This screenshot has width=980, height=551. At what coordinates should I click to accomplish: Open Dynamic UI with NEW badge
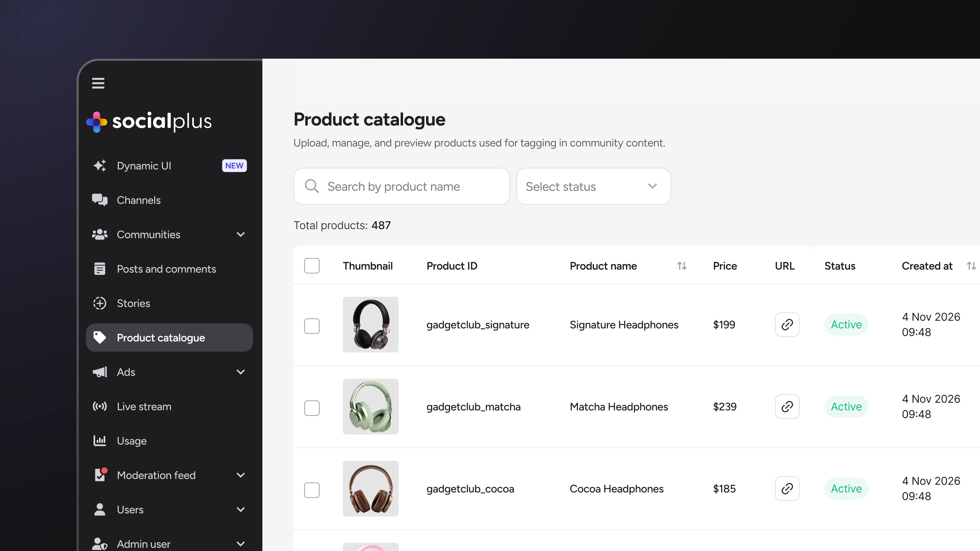(x=144, y=166)
